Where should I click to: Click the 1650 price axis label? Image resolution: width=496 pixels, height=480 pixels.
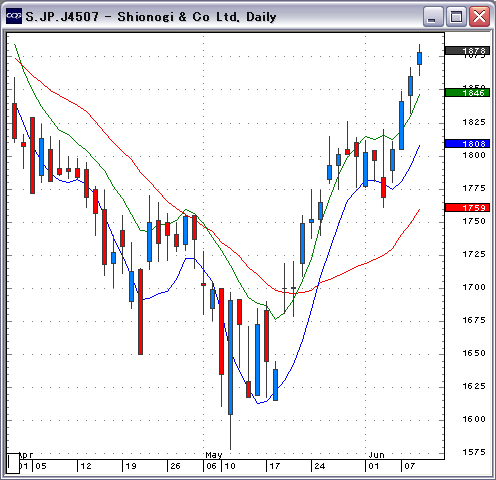point(474,353)
